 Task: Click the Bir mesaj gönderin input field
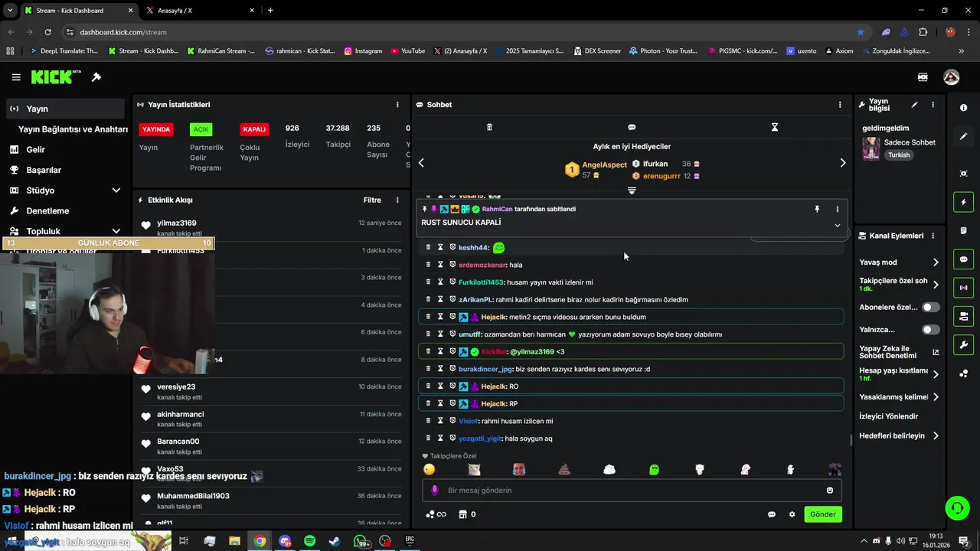[x=632, y=491]
